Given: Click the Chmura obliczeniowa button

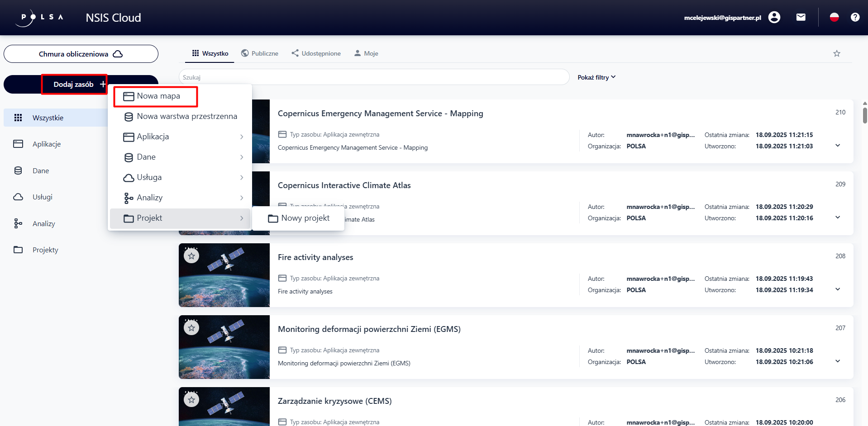Looking at the screenshot, I should coord(81,54).
